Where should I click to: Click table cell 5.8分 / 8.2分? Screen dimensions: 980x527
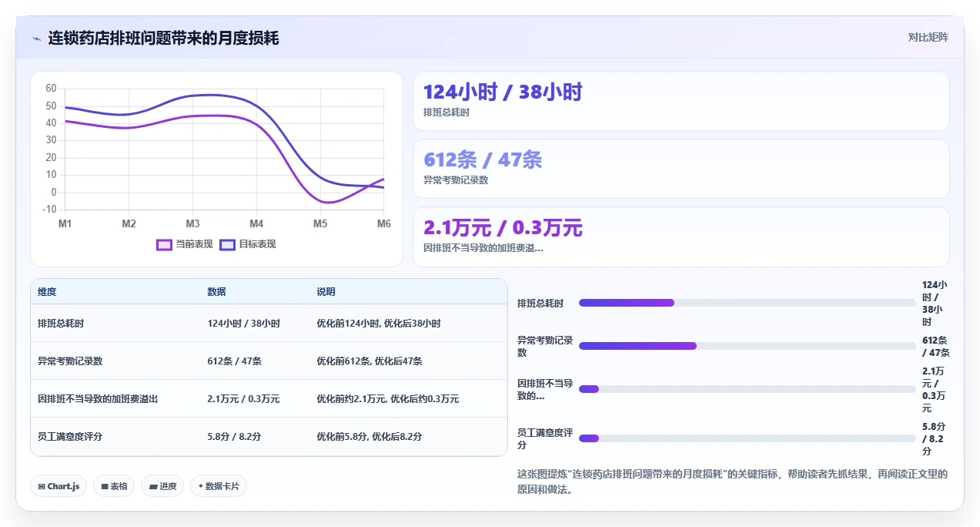point(234,437)
